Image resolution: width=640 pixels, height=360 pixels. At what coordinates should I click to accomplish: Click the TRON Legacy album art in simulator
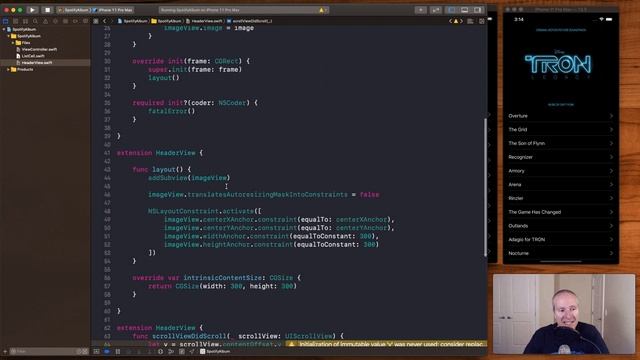(558, 65)
